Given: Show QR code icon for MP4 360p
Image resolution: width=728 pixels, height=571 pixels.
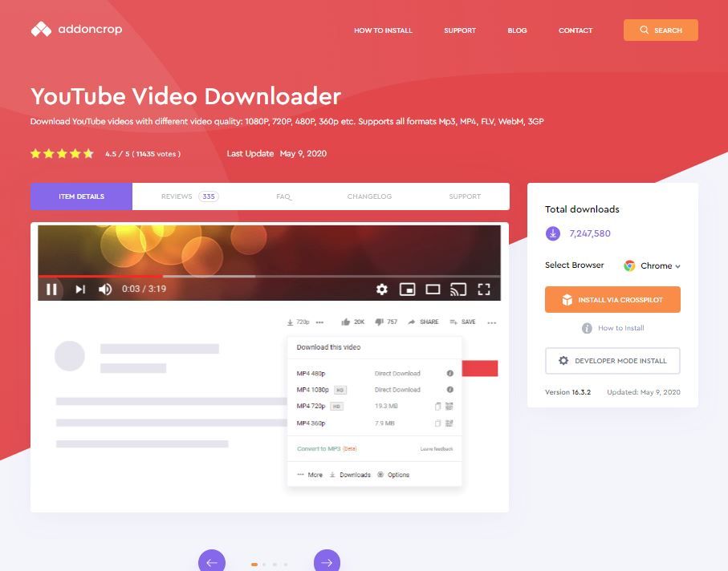Looking at the screenshot, I should [449, 423].
